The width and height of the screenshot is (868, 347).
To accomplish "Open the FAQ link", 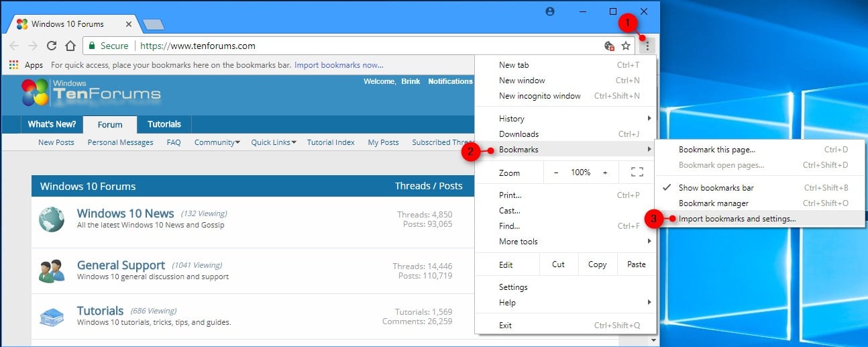I will (x=174, y=142).
